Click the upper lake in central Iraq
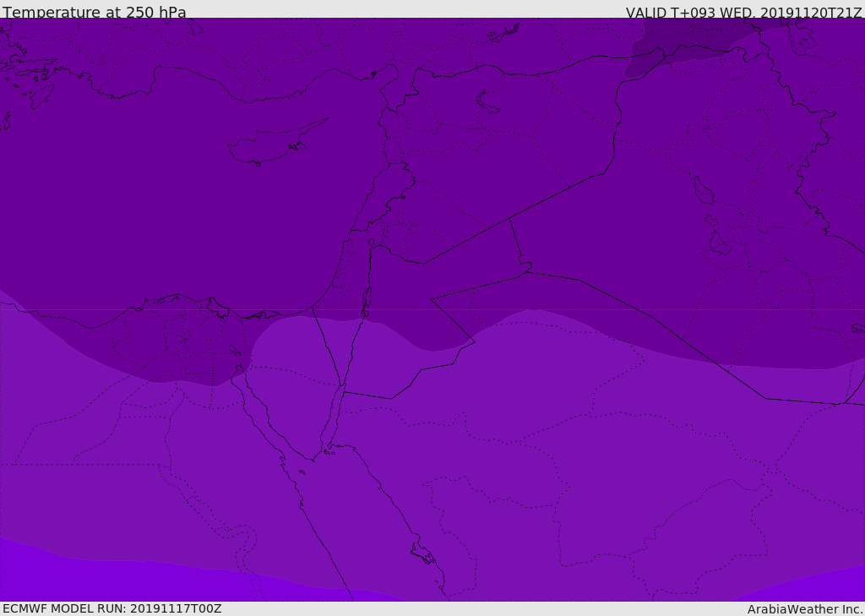865x616 pixels. pos(703,190)
